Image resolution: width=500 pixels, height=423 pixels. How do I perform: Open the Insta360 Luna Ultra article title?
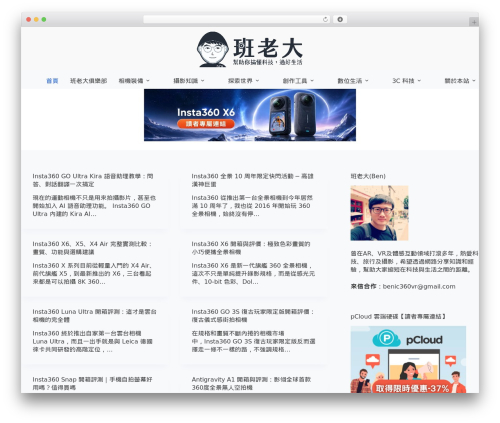pyautogui.click(x=94, y=315)
